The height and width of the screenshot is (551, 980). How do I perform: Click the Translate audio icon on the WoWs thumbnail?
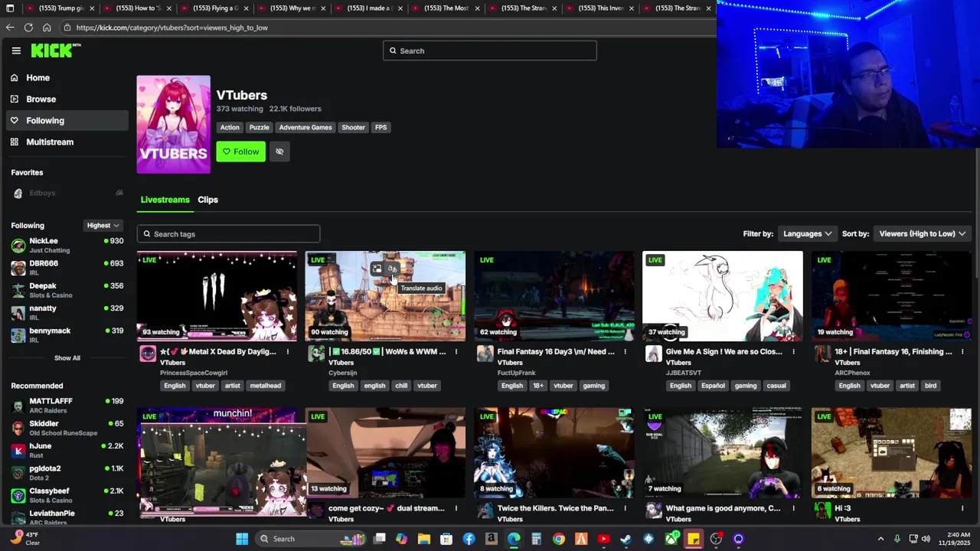click(x=392, y=269)
